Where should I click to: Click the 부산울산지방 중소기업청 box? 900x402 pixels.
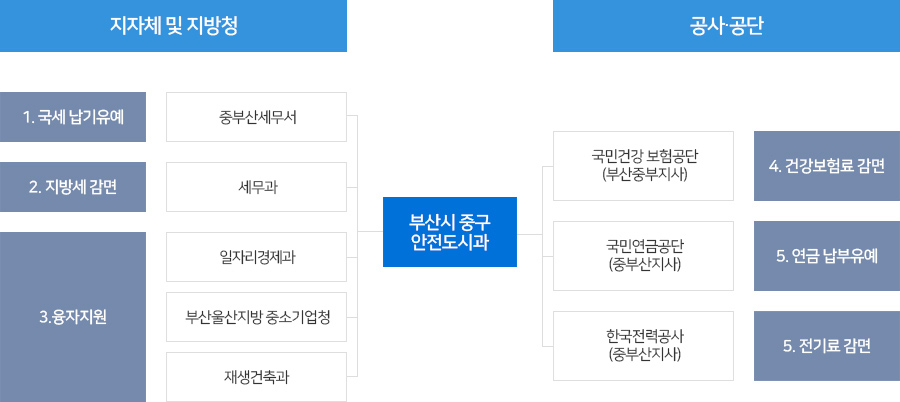click(257, 317)
